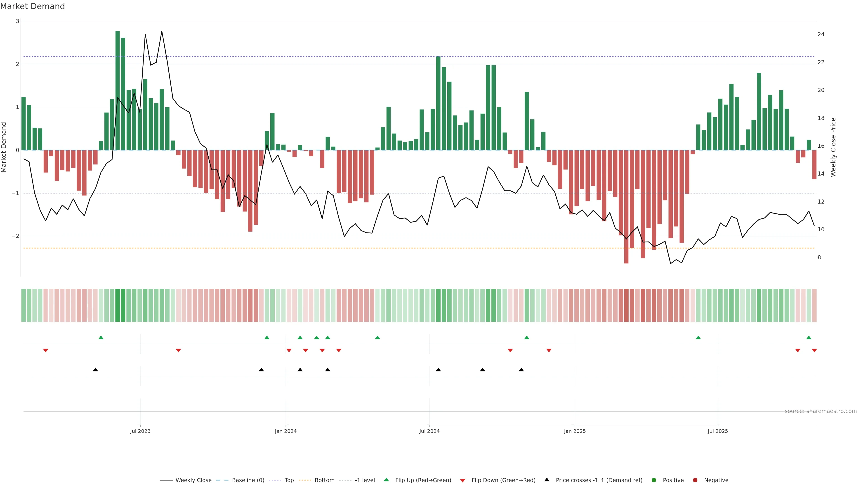Image resolution: width=868 pixels, height=488 pixels.
Task: Click the Jul 2024 x-axis label
Action: tap(429, 431)
